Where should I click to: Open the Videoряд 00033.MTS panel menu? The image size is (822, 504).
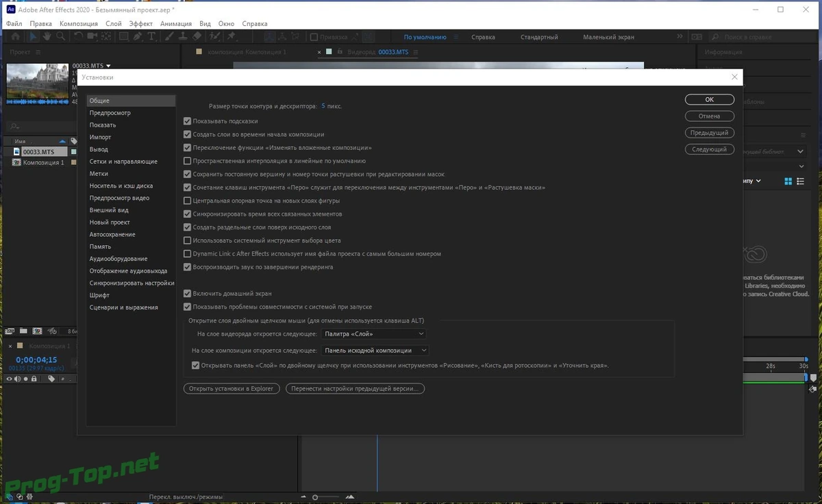[414, 52]
